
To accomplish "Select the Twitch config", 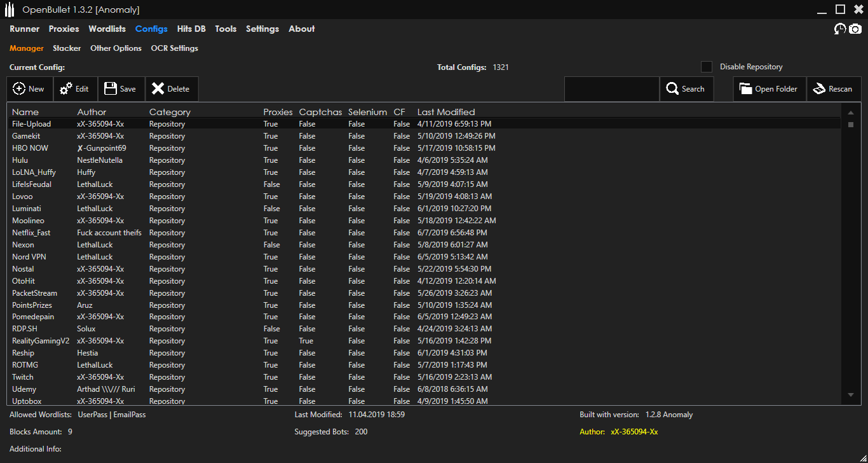I will pos(425,377).
